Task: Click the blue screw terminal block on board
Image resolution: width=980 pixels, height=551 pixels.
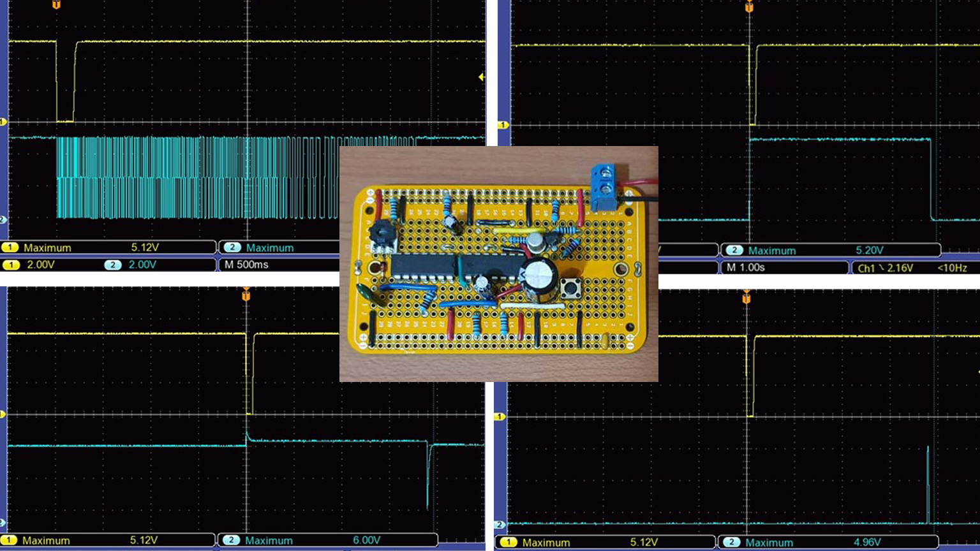Action: point(602,187)
